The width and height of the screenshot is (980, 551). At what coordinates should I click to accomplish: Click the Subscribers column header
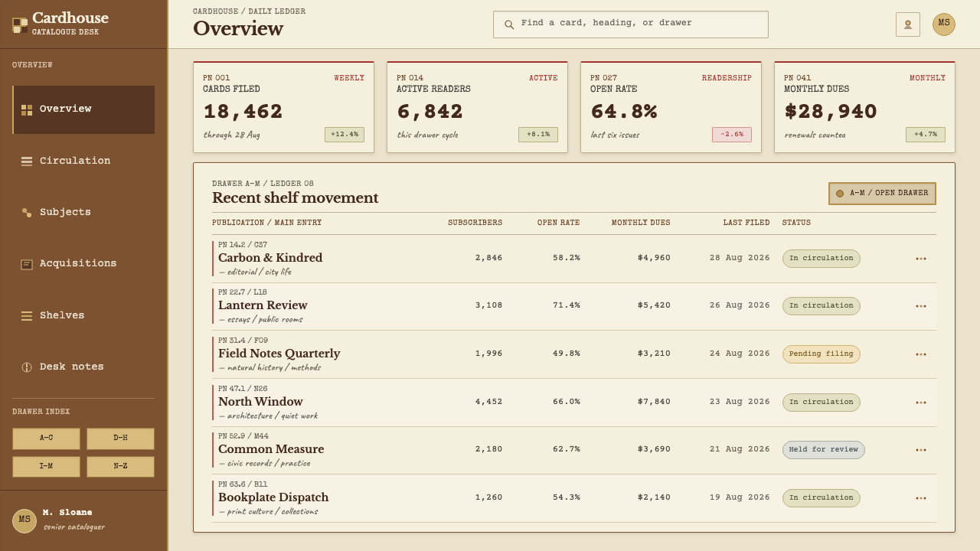475,223
